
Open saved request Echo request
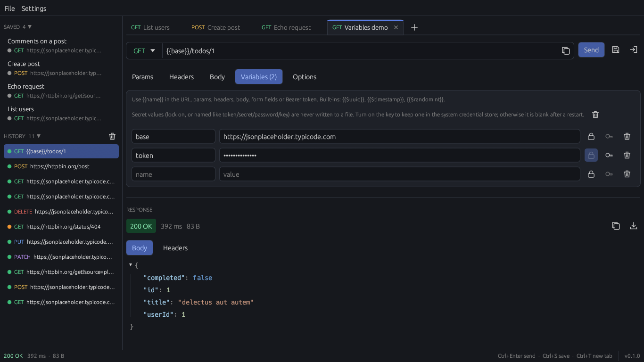coord(61,91)
